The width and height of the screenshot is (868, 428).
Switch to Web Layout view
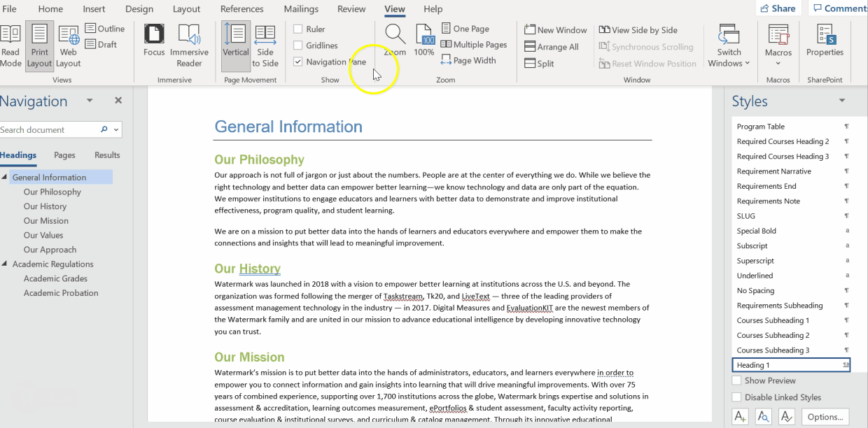[69, 46]
